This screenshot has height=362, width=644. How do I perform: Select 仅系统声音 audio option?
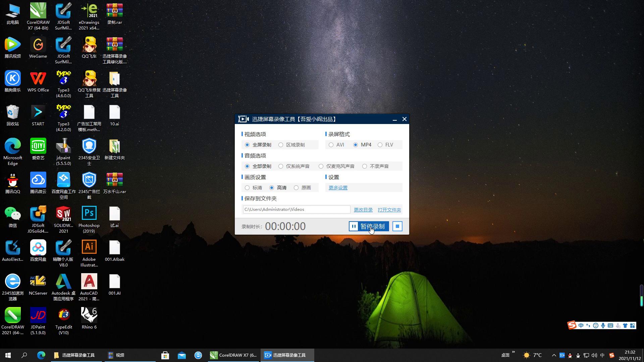(x=281, y=166)
